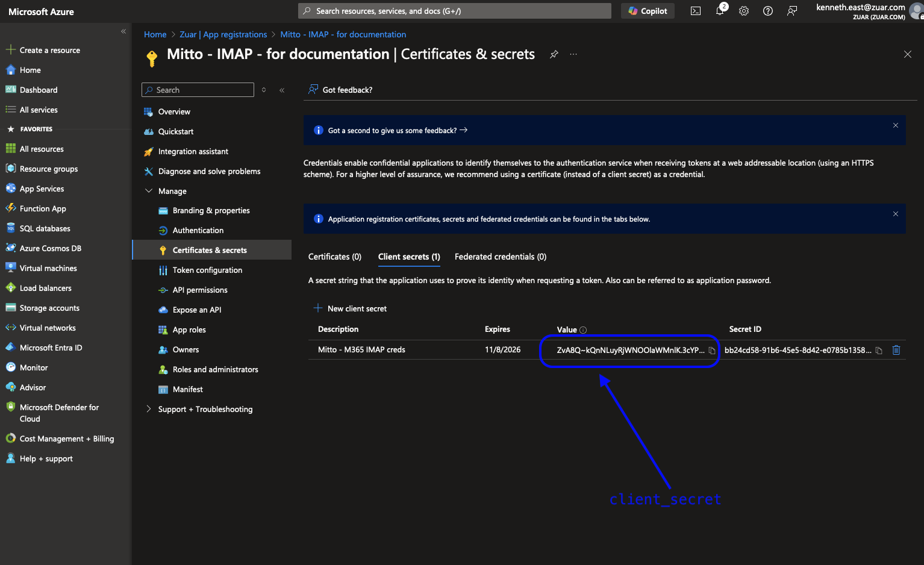Go to Zuar | App registrations breadcrumb
The image size is (924, 565).
(223, 34)
